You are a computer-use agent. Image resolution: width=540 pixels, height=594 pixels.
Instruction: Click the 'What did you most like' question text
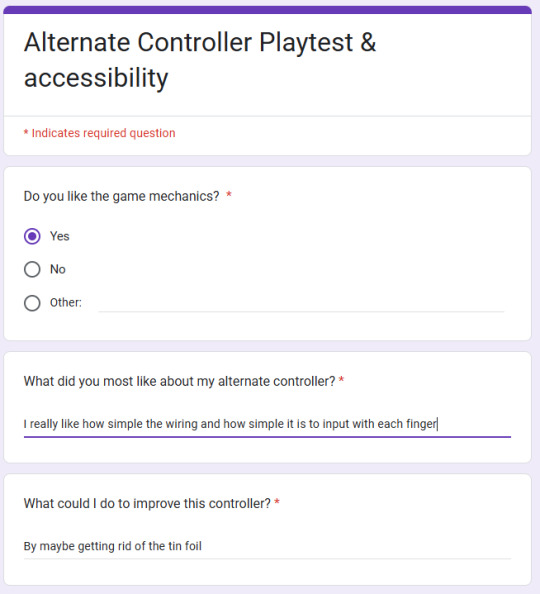click(x=179, y=381)
